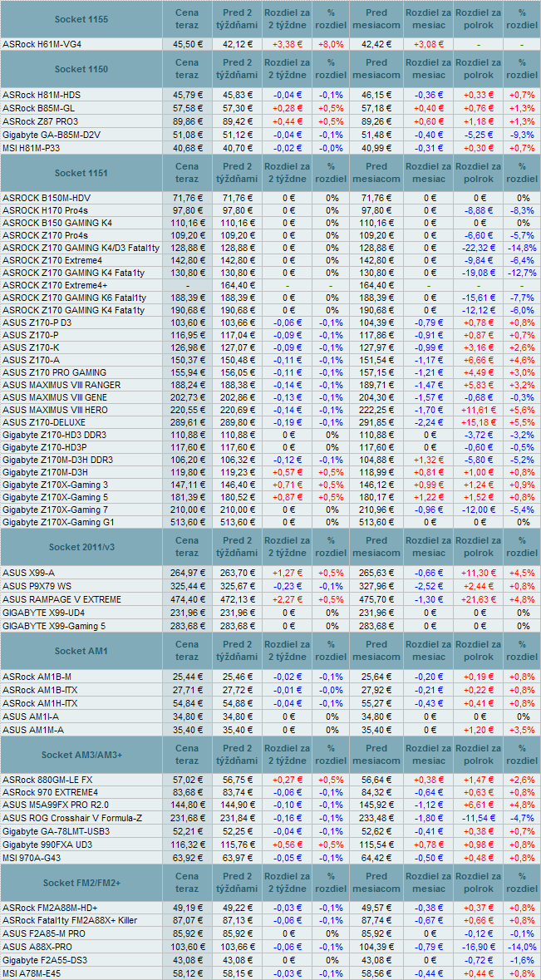
Task: Click the ASUS Z170 PRO GAMING name
Action: click(x=54, y=372)
